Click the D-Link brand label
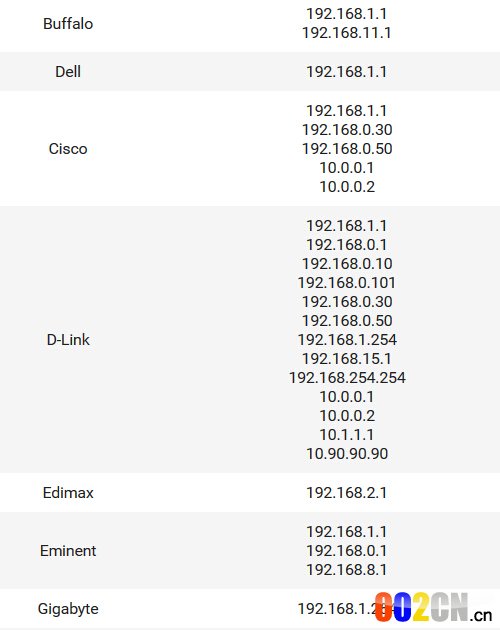This screenshot has height=630, width=500. 68,340
